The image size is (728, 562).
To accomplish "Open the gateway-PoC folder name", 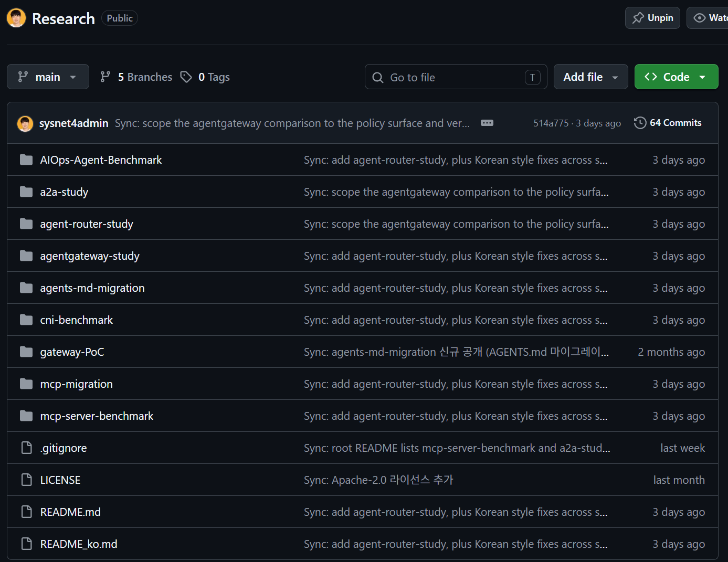I will tap(72, 352).
